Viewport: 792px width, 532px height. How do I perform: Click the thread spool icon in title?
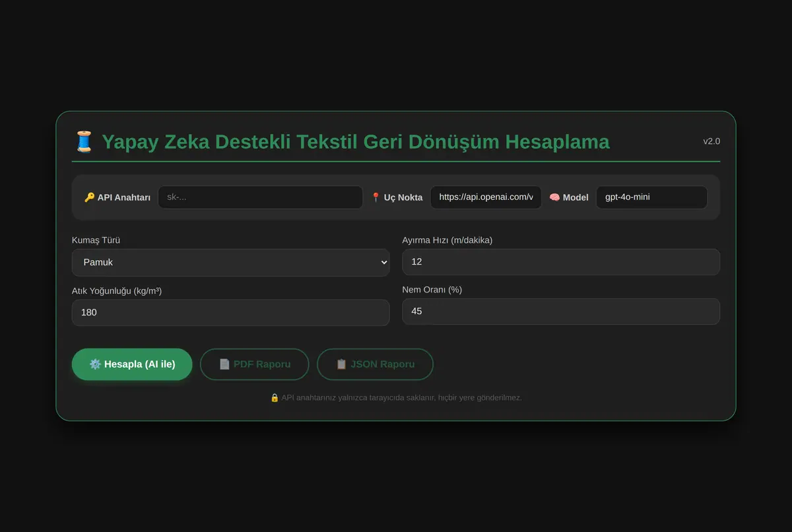click(84, 141)
